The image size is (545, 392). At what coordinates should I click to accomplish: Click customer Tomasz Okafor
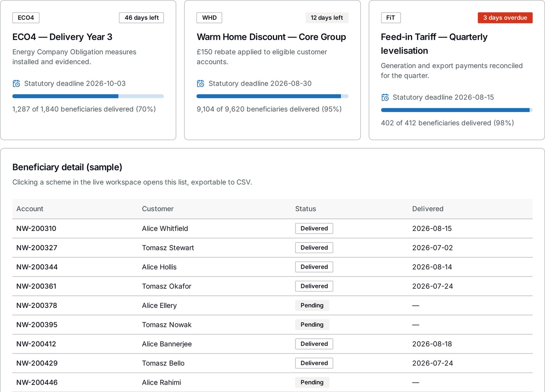(167, 287)
